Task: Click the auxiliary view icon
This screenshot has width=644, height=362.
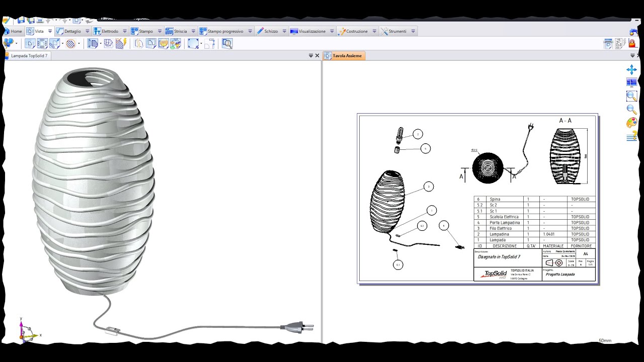Action: click(x=54, y=44)
